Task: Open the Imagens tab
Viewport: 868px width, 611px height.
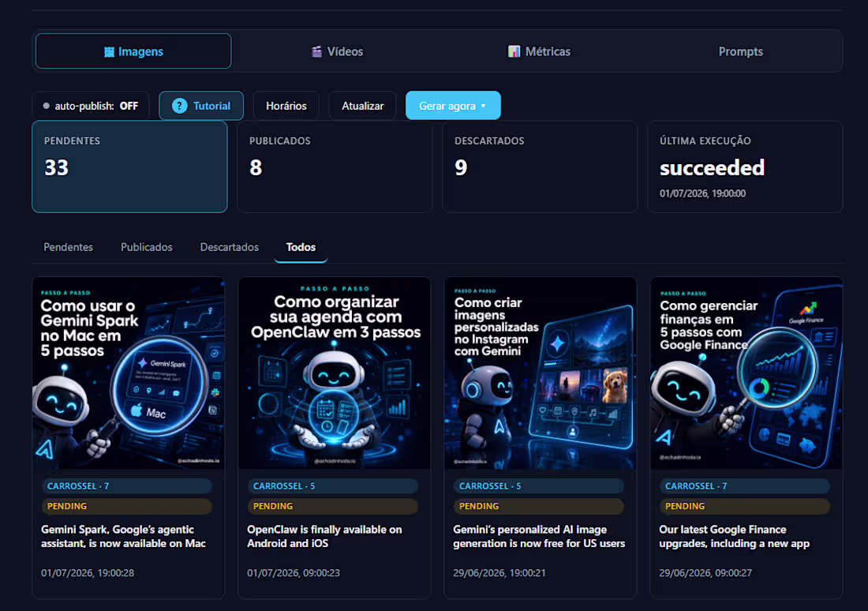Action: [x=133, y=51]
